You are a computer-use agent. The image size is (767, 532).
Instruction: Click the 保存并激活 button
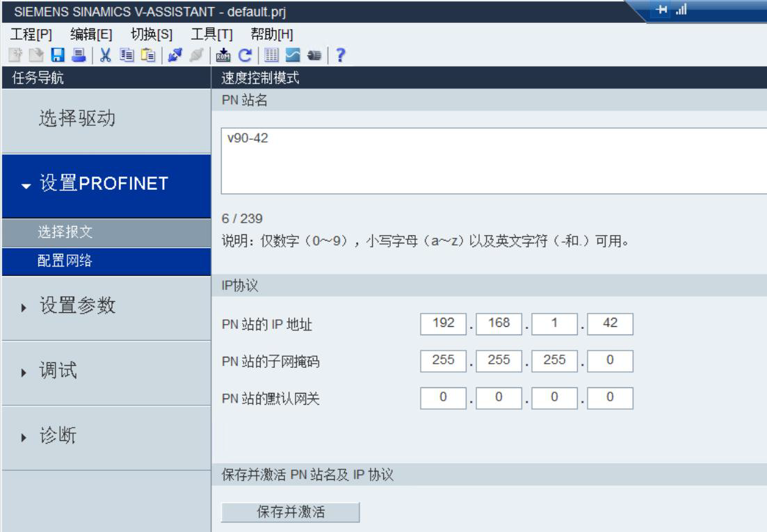pos(291,512)
